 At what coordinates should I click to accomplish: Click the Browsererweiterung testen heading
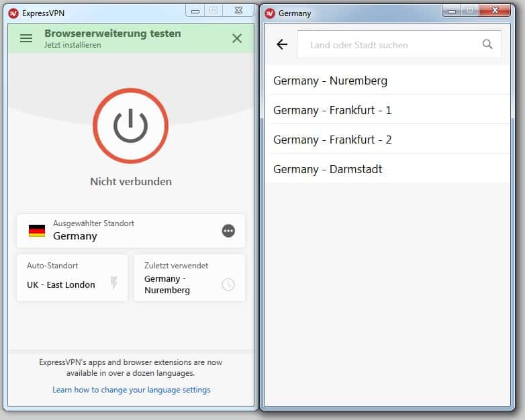pyautogui.click(x=113, y=34)
